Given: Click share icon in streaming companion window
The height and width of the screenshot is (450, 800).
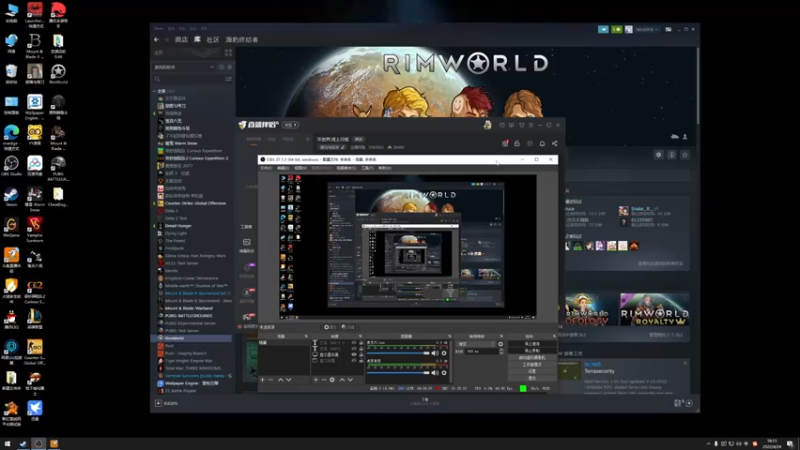Looking at the screenshot, I should 555,143.
